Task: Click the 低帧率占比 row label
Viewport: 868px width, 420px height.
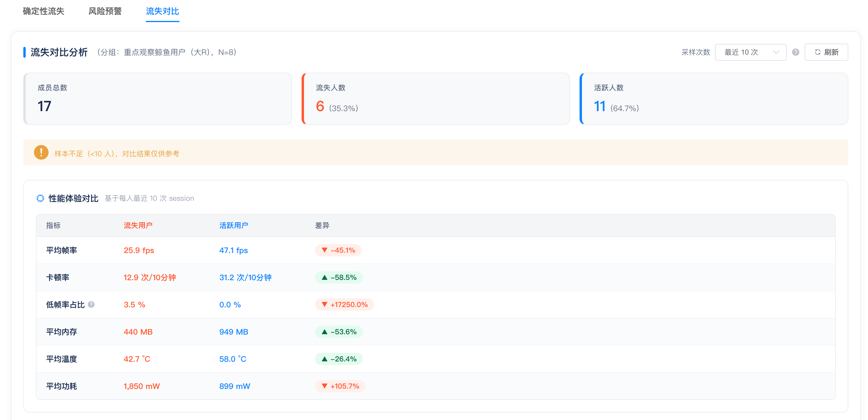Action: point(65,305)
